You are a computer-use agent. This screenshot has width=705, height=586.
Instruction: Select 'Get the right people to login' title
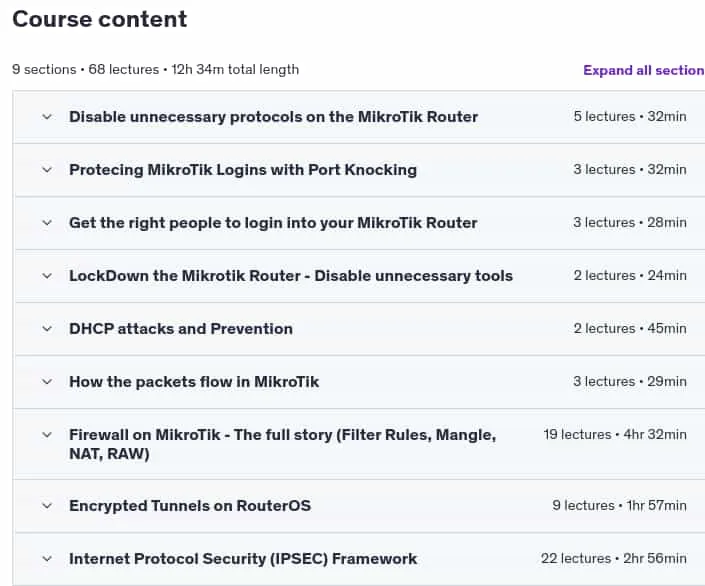point(273,223)
